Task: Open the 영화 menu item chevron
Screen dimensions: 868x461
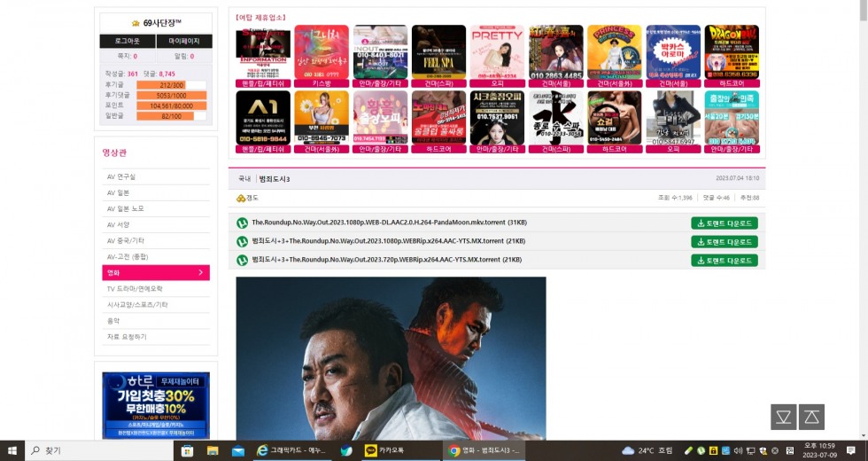Action: pos(200,273)
